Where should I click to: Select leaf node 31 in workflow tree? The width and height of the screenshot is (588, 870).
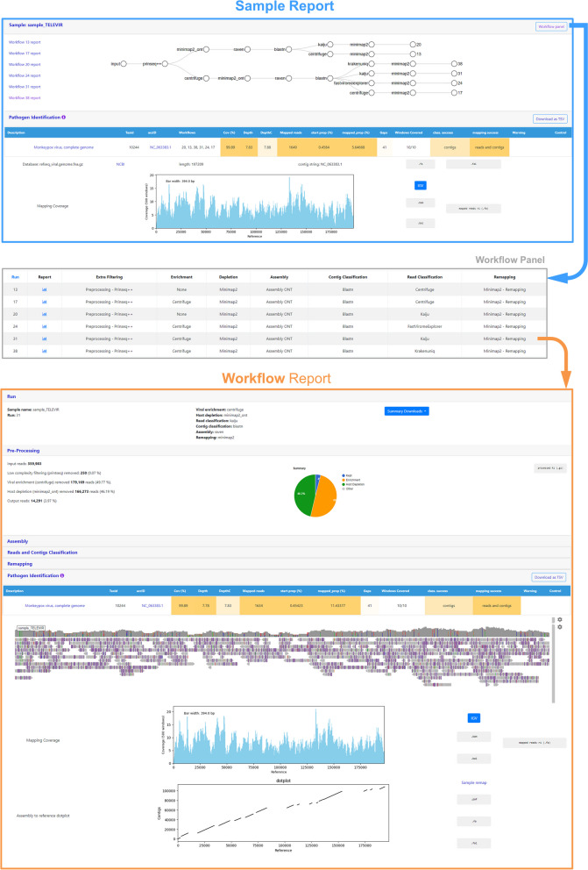[454, 74]
